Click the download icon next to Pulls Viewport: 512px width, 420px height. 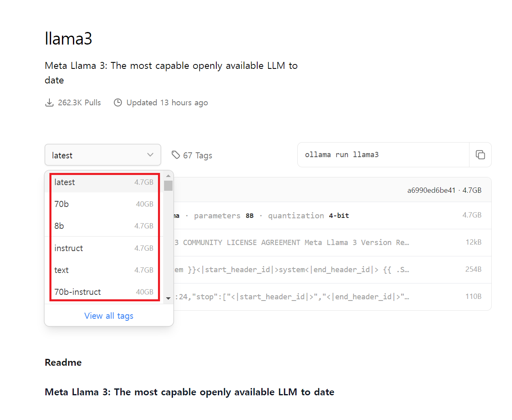tap(49, 102)
